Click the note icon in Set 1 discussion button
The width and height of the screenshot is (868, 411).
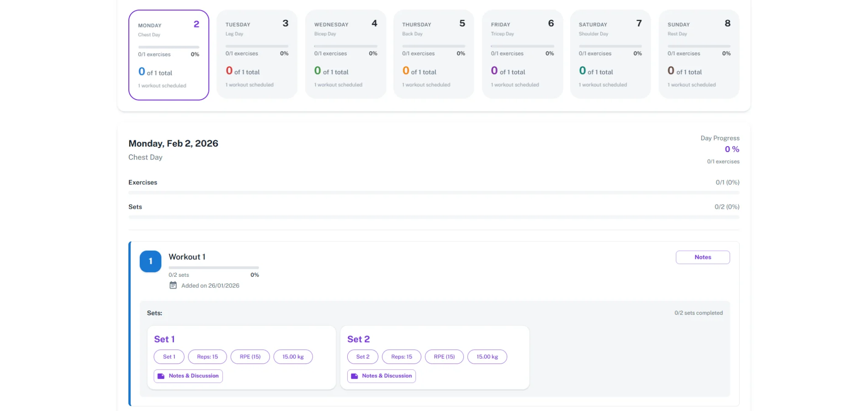[x=161, y=376]
